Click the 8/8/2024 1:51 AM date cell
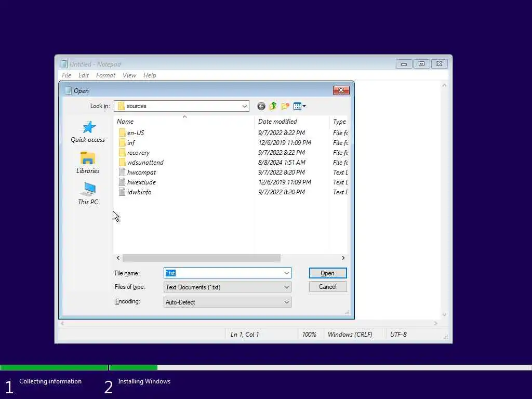This screenshot has height=399, width=532. coord(282,163)
